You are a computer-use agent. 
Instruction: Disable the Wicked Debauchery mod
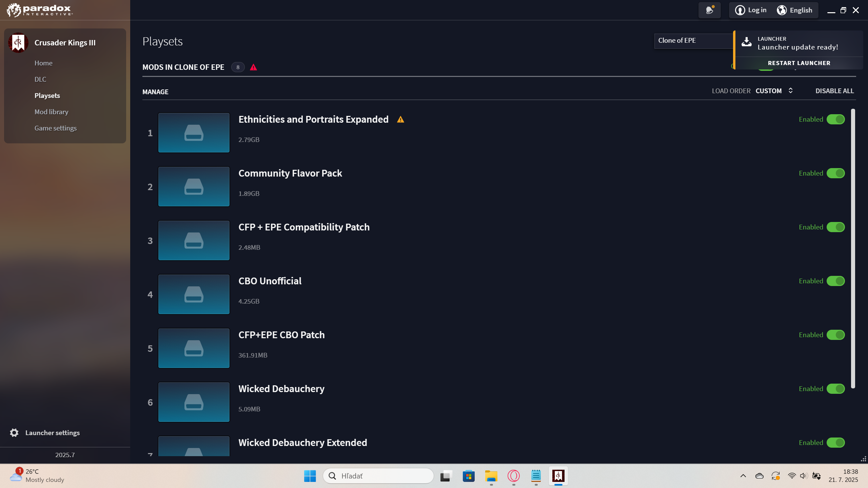(835, 389)
